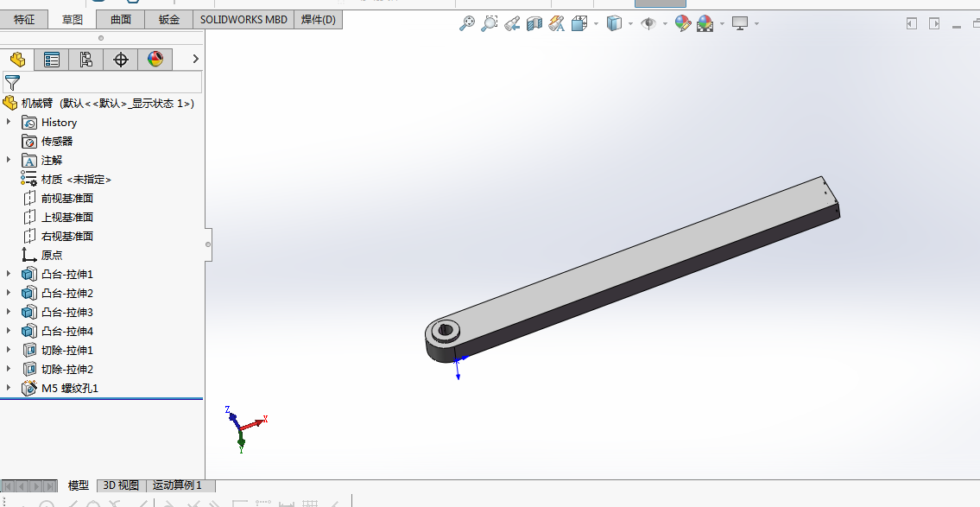Switch to the SOLIDWORKS MBD tab
The image size is (980, 507).
click(243, 19)
